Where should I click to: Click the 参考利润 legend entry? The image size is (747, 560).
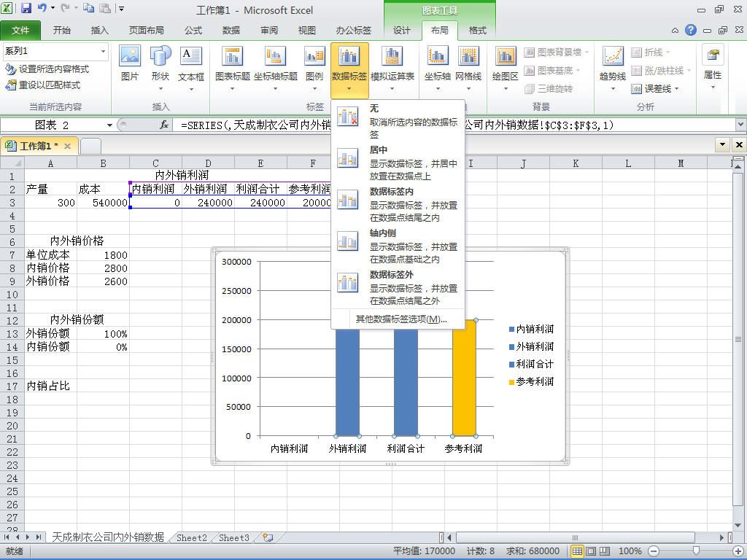tap(531, 381)
